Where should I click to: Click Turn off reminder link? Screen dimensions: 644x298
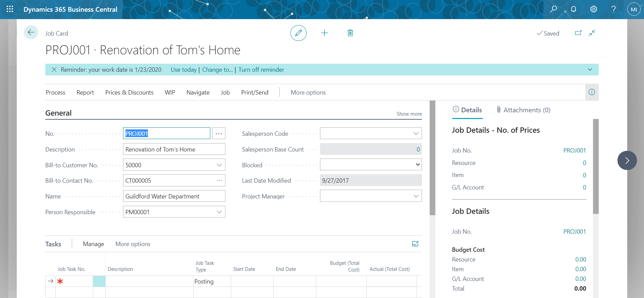(261, 70)
